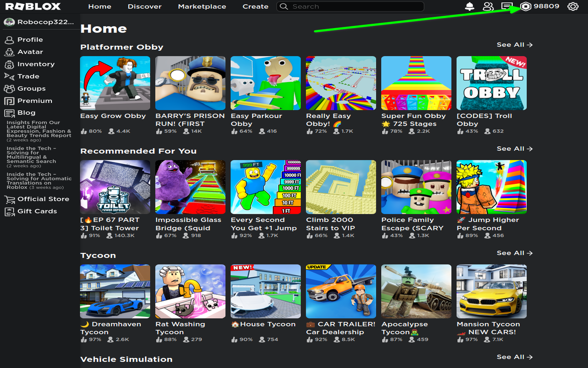Open Jump Higher Per Second thumbnail
Viewport: 588px width, 368px height.
[492, 187]
